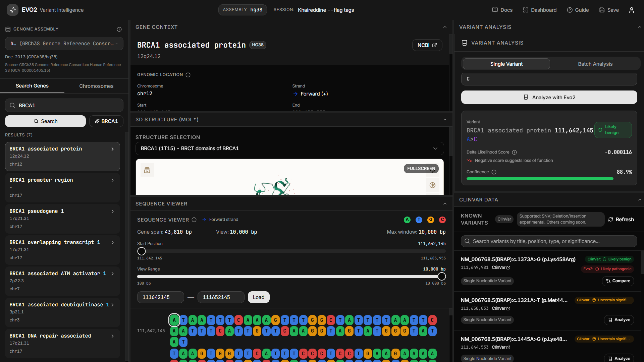The height and width of the screenshot is (362, 644).
Task: Open ClinVar link for c.1373A>G variant
Action: 501,267
